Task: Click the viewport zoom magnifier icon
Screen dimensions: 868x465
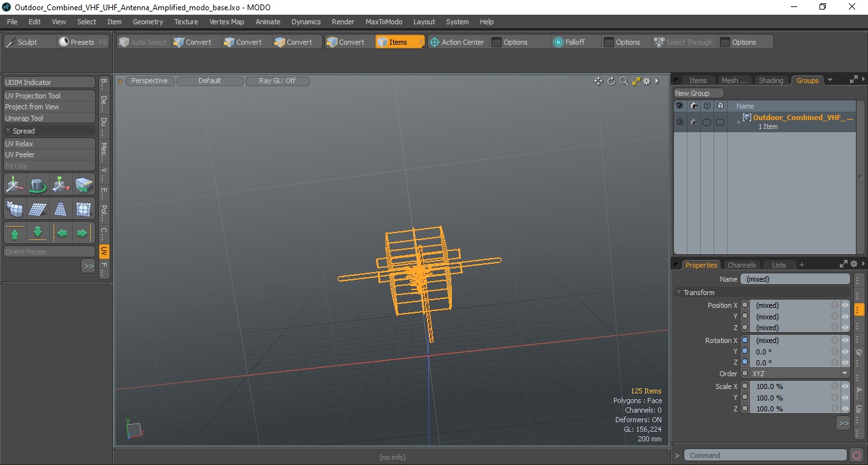Action: (x=624, y=81)
